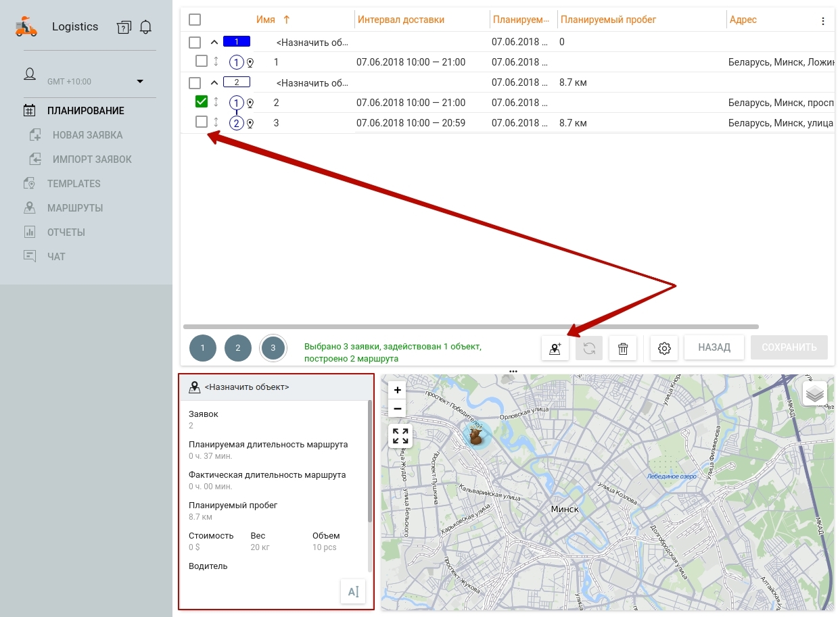Toggle fullscreen map view
This screenshot has width=840, height=617.
point(400,436)
